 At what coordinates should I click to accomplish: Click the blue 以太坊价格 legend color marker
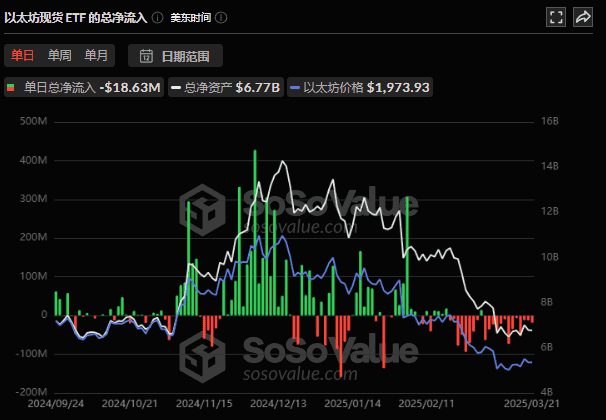point(294,88)
